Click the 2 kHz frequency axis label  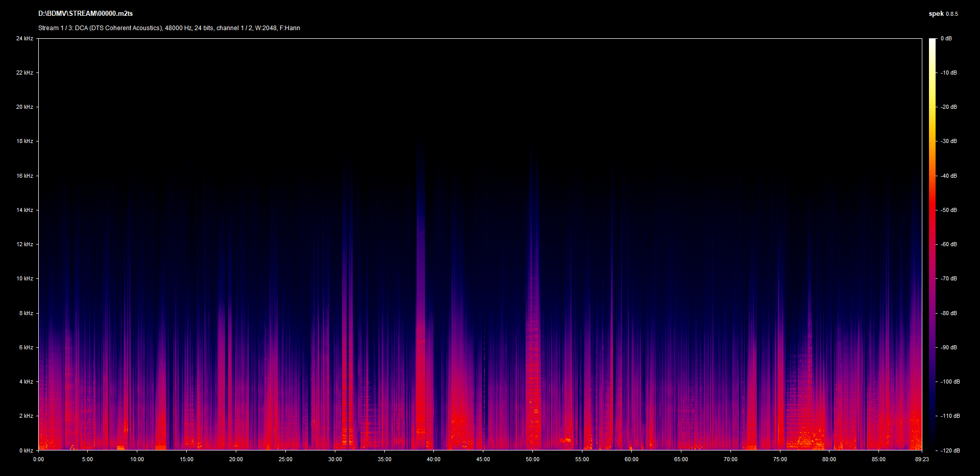click(x=26, y=416)
